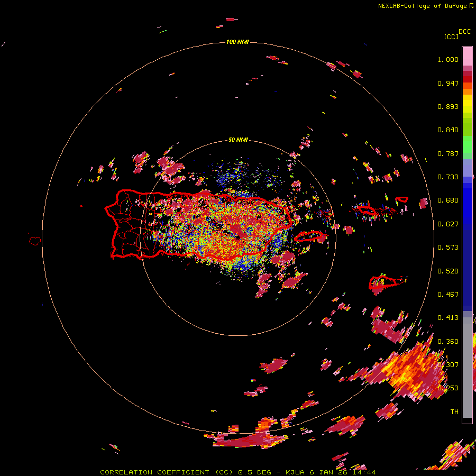476x476 pixels.
Task: Pick the light pink top color bar segment
Action: (x=467, y=57)
